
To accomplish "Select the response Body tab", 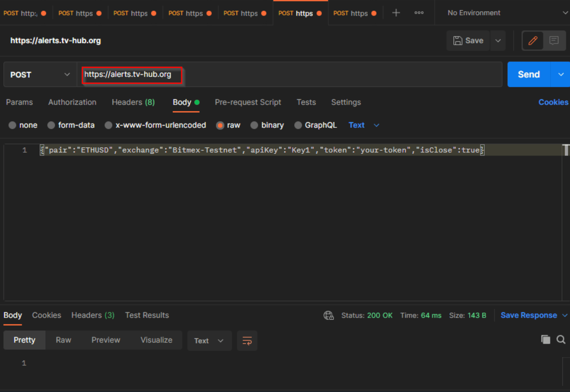I will pyautogui.click(x=13, y=315).
